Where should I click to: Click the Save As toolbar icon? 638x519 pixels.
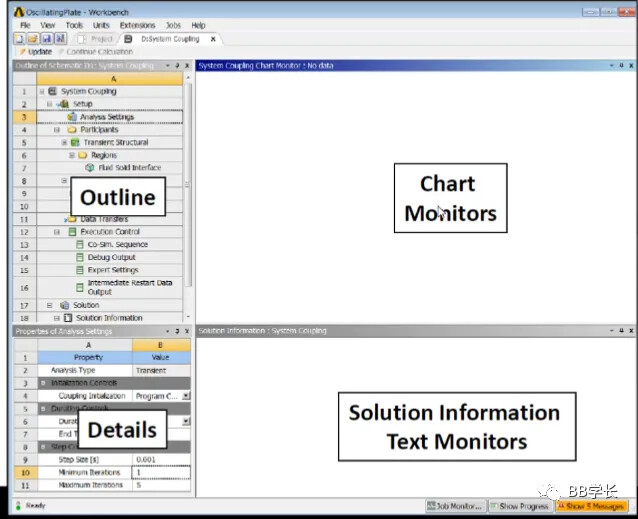point(58,39)
